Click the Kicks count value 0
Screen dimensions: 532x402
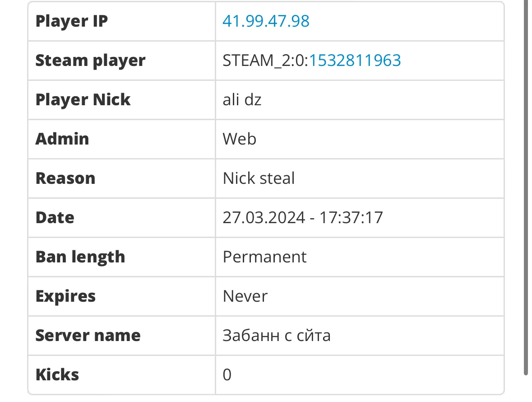click(x=227, y=375)
